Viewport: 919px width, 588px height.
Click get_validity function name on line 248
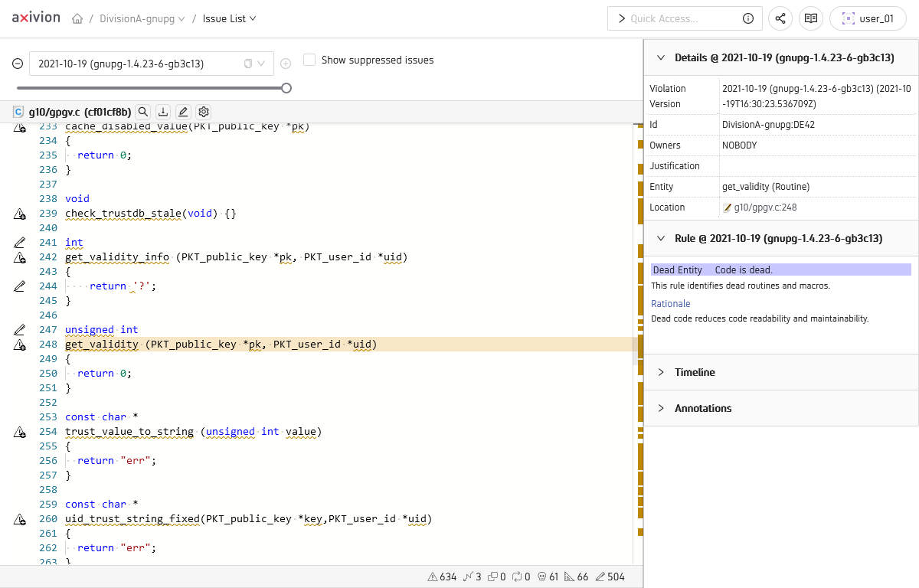(x=102, y=345)
